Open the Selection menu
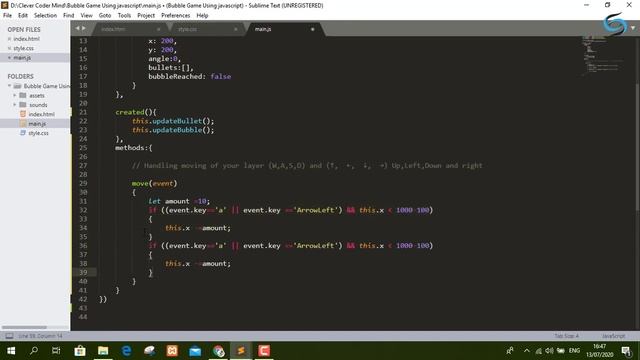 point(45,16)
